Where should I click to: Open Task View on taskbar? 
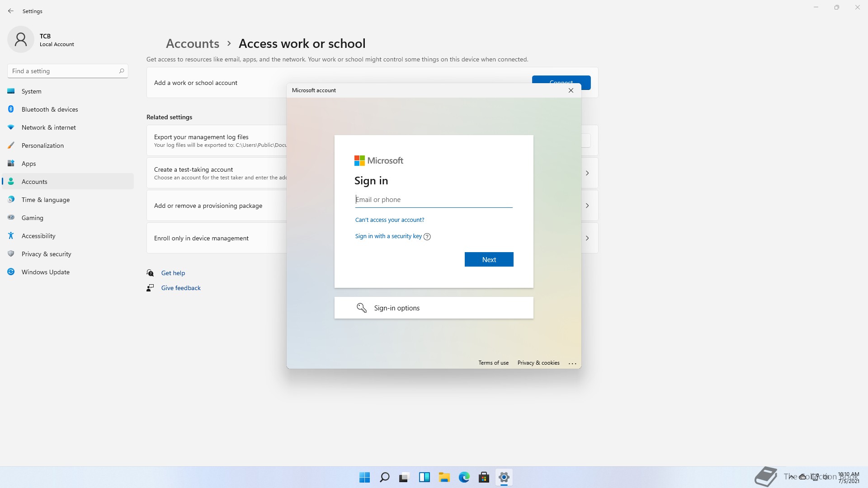coord(404,477)
